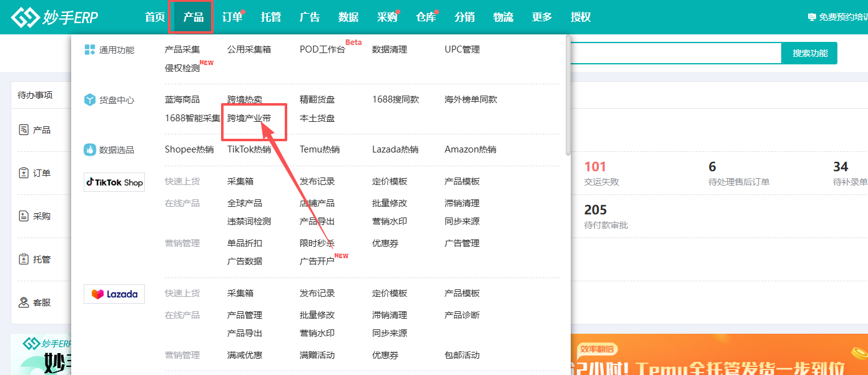Open TikTok Shop 全球产品 link
Screen dimensions: 868x375
point(245,203)
